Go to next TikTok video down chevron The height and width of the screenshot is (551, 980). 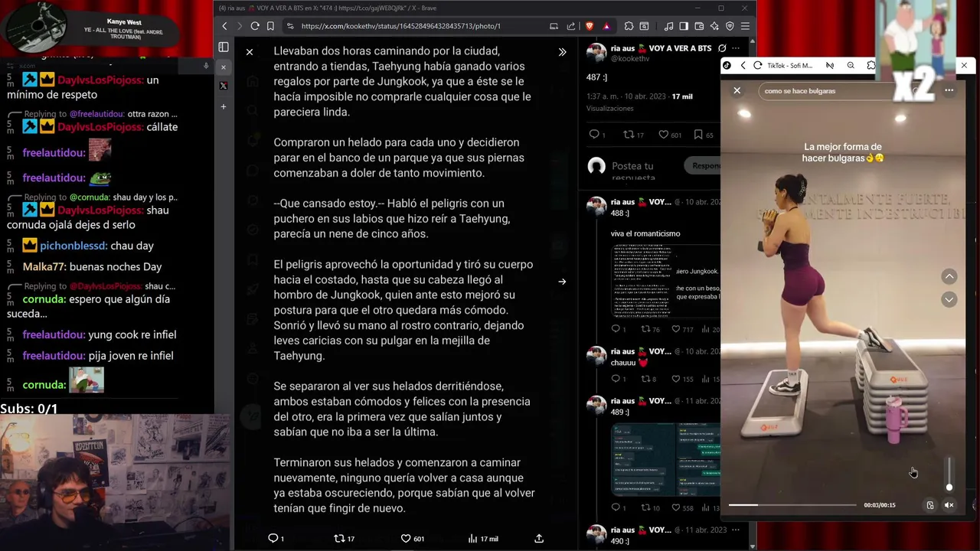(x=949, y=299)
